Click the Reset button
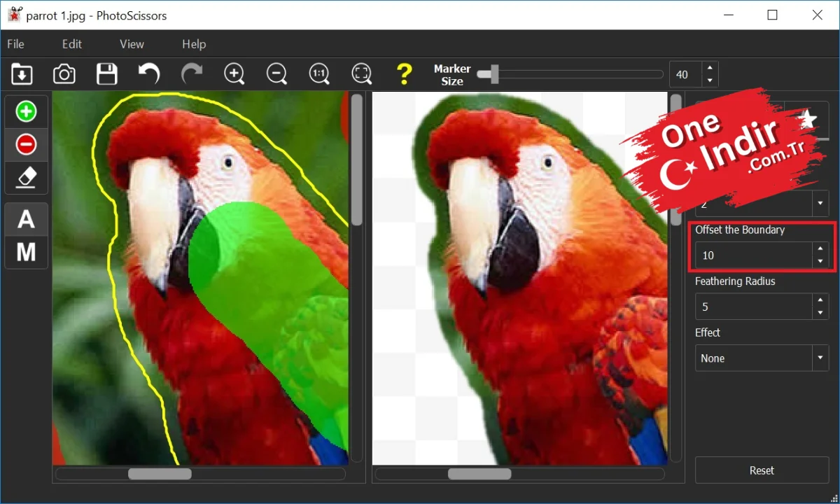840x504 pixels. (x=762, y=470)
